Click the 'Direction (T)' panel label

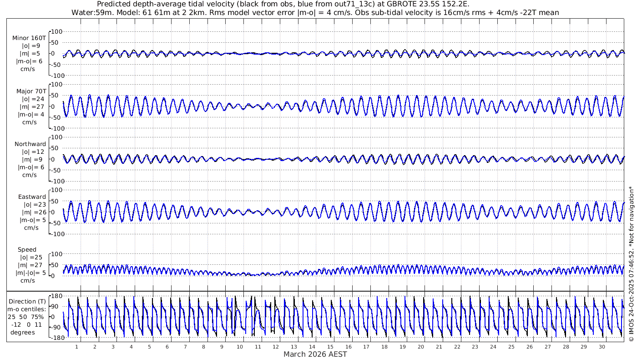[27, 301]
